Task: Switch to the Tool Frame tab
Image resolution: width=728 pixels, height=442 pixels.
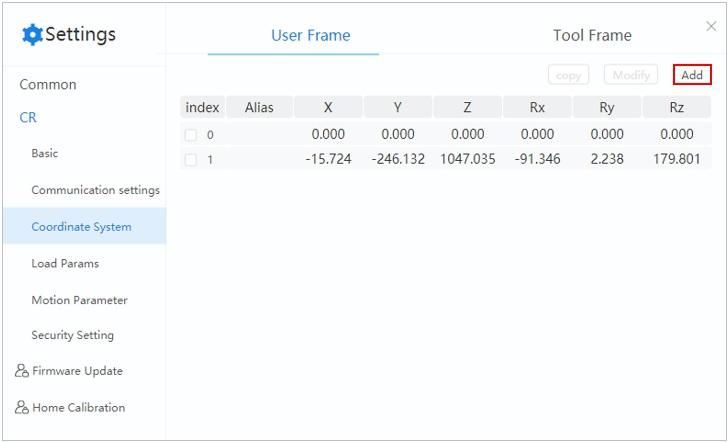Action: pyautogui.click(x=592, y=35)
